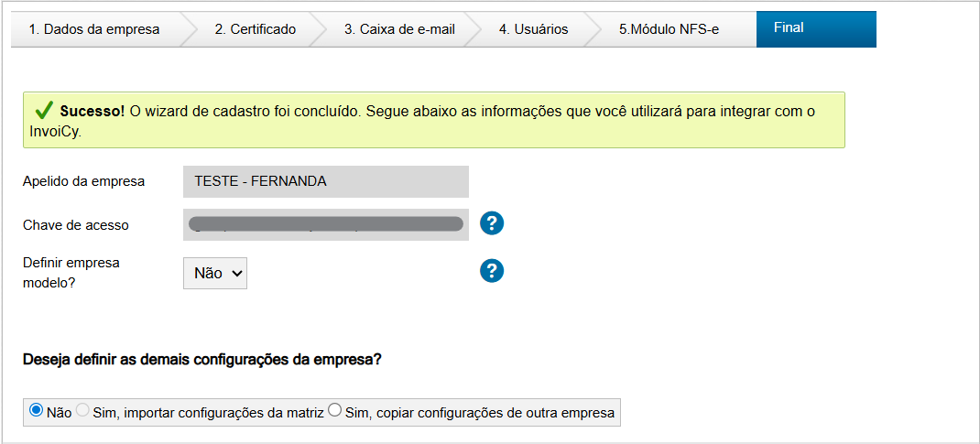Viewport: 980px width, 444px height.
Task: Choose Sim, importar configurações da matriz
Action: tap(83, 411)
